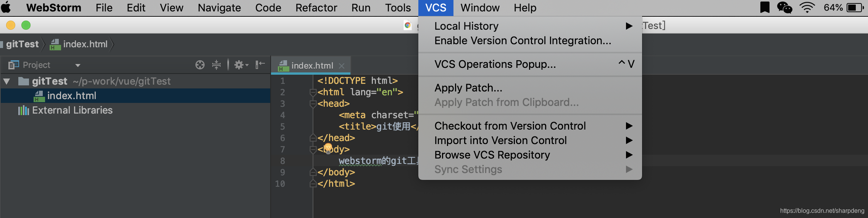Check the battery status icon
This screenshot has width=868, height=218.
pyautogui.click(x=855, y=8)
